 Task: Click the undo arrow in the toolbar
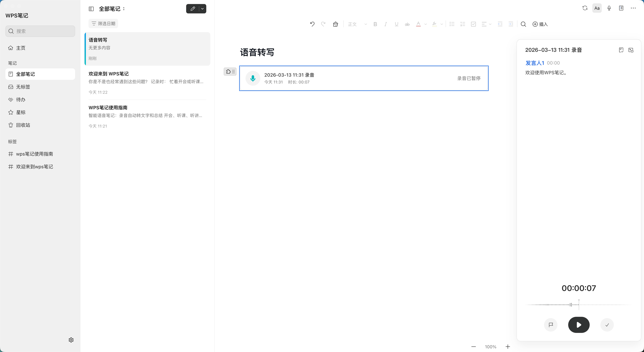tap(312, 24)
